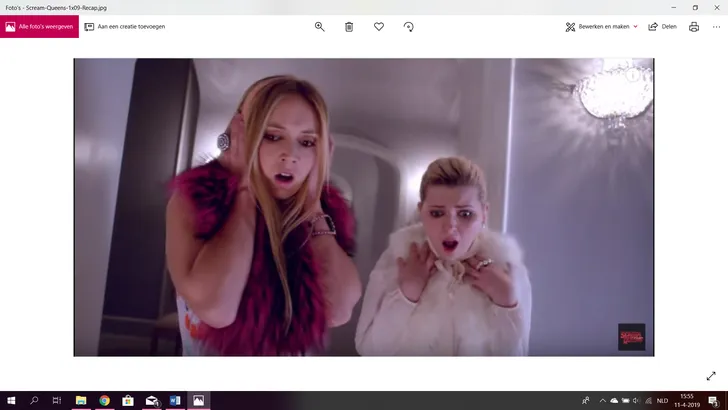Open clock showing 15:55 11-4-2019
The width and height of the screenshot is (728, 410).
[x=687, y=400]
